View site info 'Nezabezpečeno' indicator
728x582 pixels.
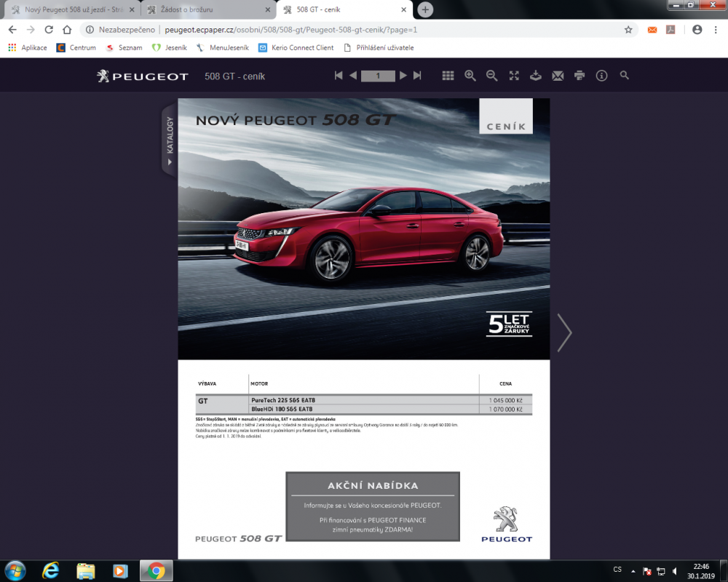click(120, 30)
